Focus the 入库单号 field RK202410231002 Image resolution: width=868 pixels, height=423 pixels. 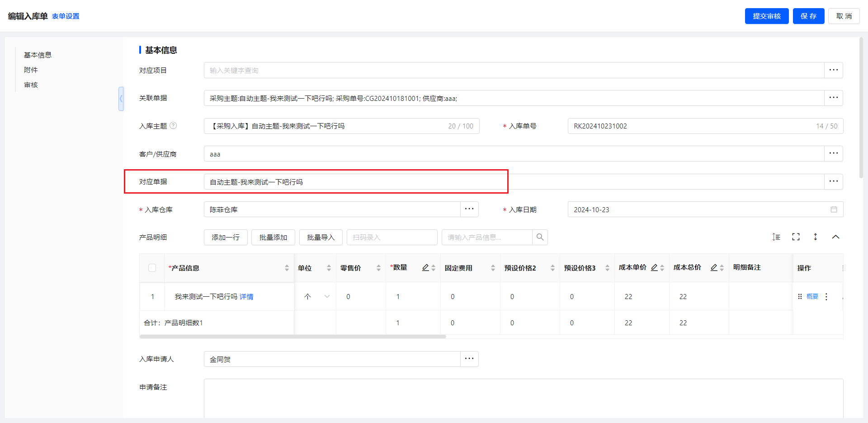pyautogui.click(x=705, y=126)
